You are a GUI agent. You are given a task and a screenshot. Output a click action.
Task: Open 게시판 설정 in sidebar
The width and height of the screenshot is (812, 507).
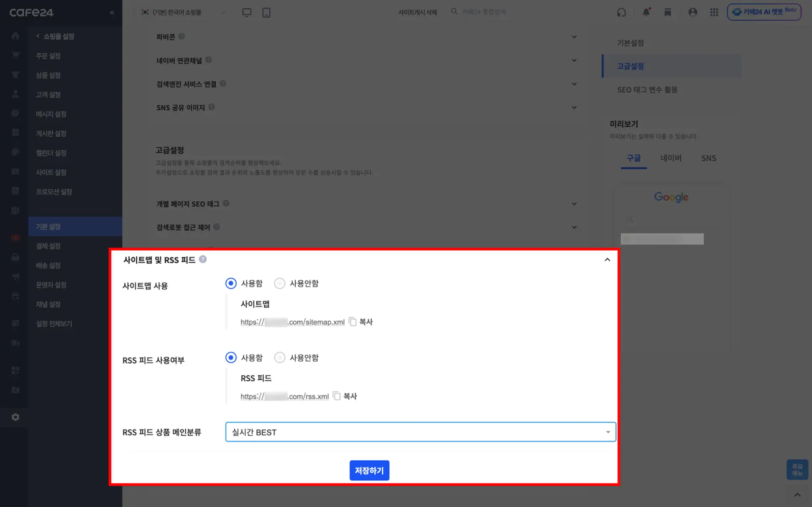[51, 134]
